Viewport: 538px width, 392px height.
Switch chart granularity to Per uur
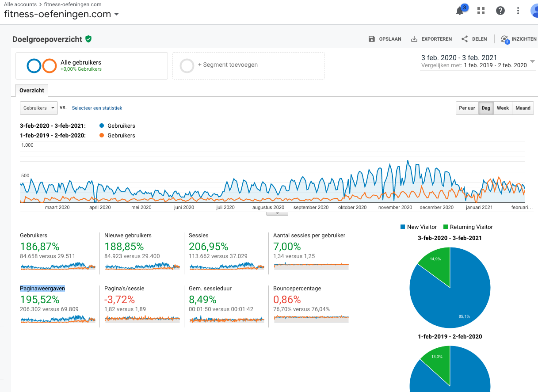coord(467,108)
